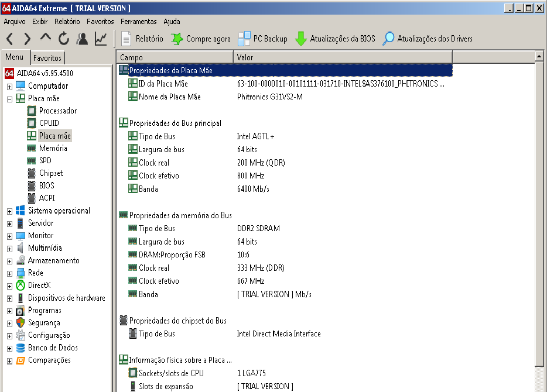Select the Placa mãe sub-item in tree

point(55,136)
